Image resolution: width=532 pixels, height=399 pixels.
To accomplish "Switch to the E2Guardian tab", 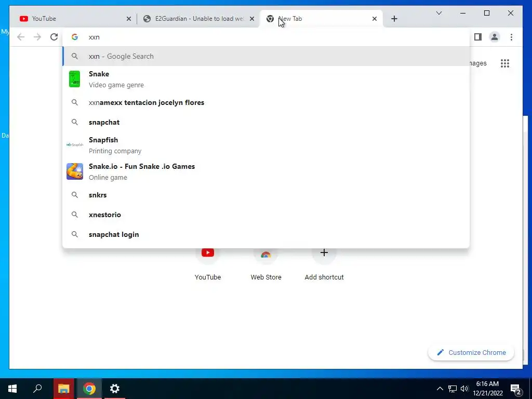I will pyautogui.click(x=198, y=19).
